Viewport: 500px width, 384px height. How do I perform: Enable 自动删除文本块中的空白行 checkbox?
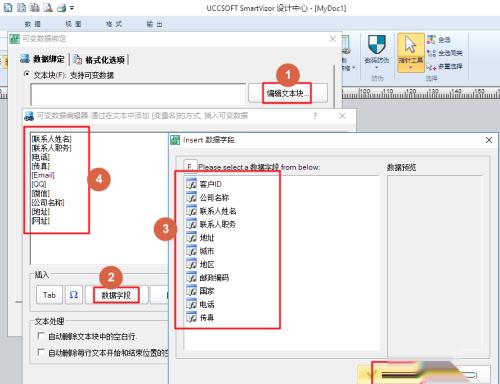point(41,336)
